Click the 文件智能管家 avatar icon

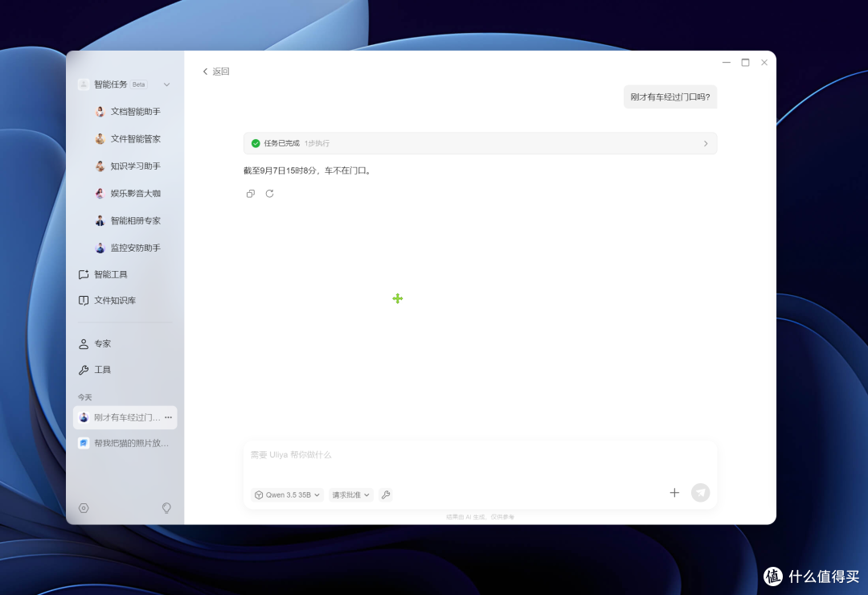tap(100, 138)
